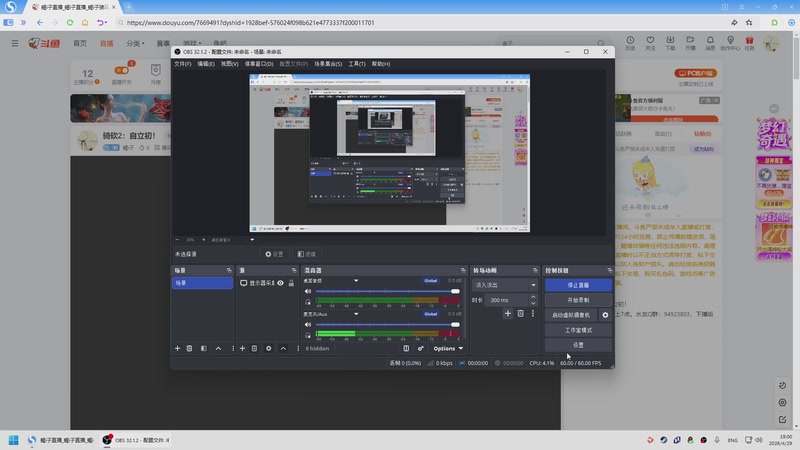
Task: Add a scene transition with the plus icon
Action: (x=507, y=313)
